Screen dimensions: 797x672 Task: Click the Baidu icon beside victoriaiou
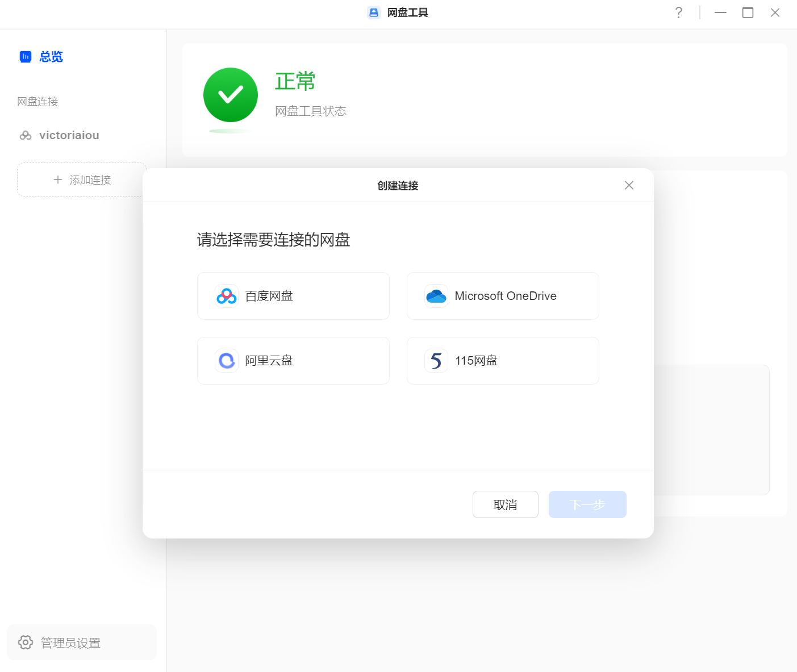pyautogui.click(x=26, y=135)
